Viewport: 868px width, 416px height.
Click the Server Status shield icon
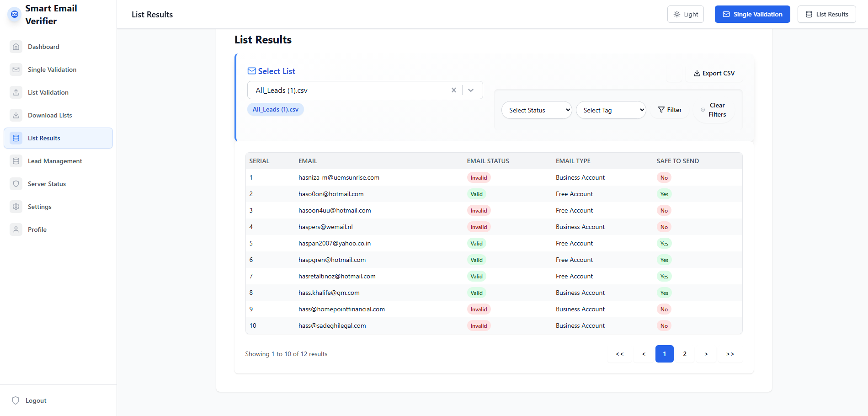click(x=16, y=184)
